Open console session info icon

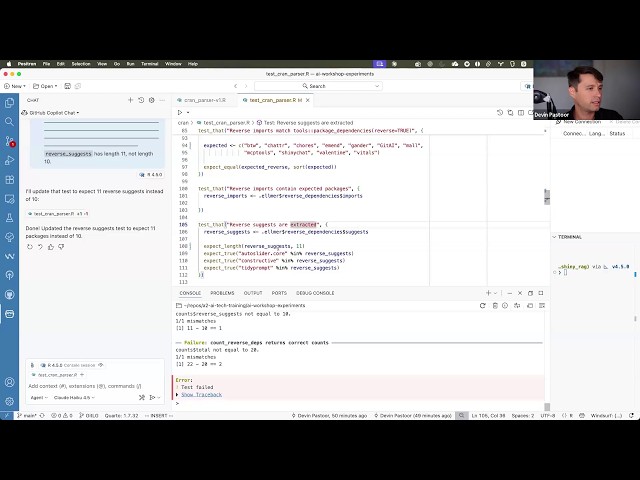click(505, 306)
